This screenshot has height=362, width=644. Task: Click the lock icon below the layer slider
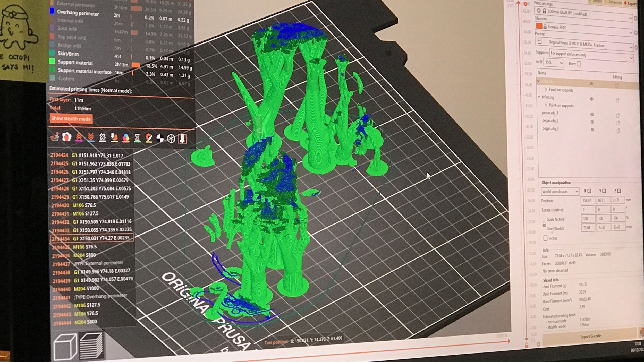[527, 345]
